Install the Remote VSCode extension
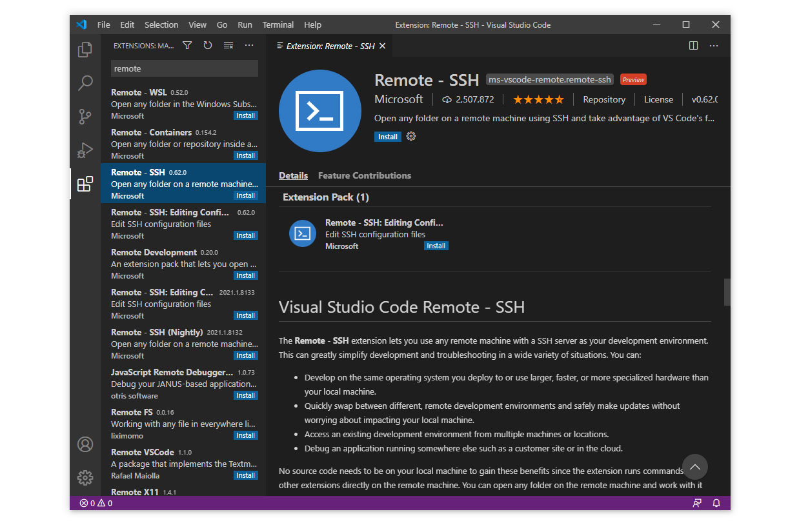The image size is (799, 532). coord(246,476)
